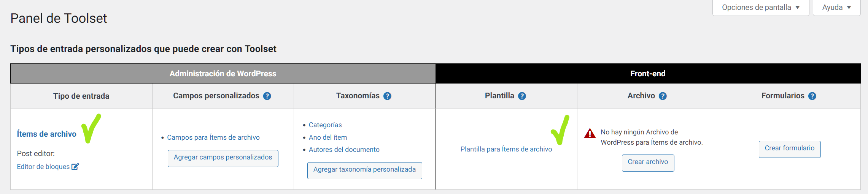Viewport: 868px width, 194px height.
Task: Open the Categorías taxonomy link
Action: click(x=325, y=125)
